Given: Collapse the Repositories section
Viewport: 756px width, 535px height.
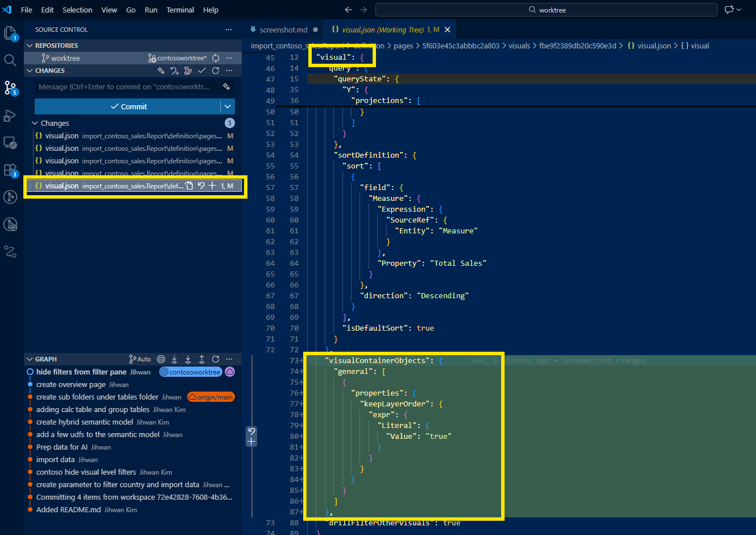Looking at the screenshot, I should pos(30,46).
